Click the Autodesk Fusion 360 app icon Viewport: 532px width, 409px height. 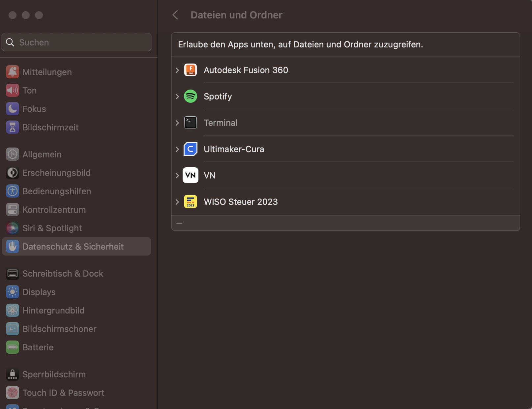(191, 70)
